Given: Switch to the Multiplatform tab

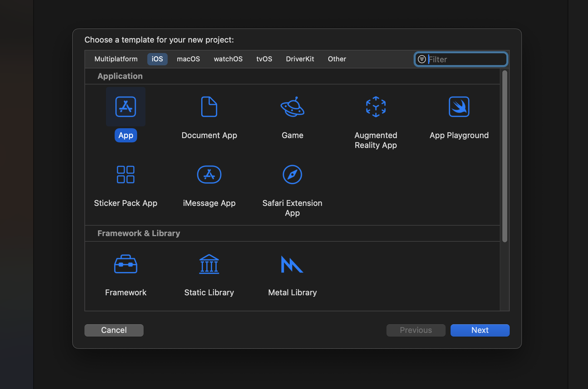Looking at the screenshot, I should [116, 59].
